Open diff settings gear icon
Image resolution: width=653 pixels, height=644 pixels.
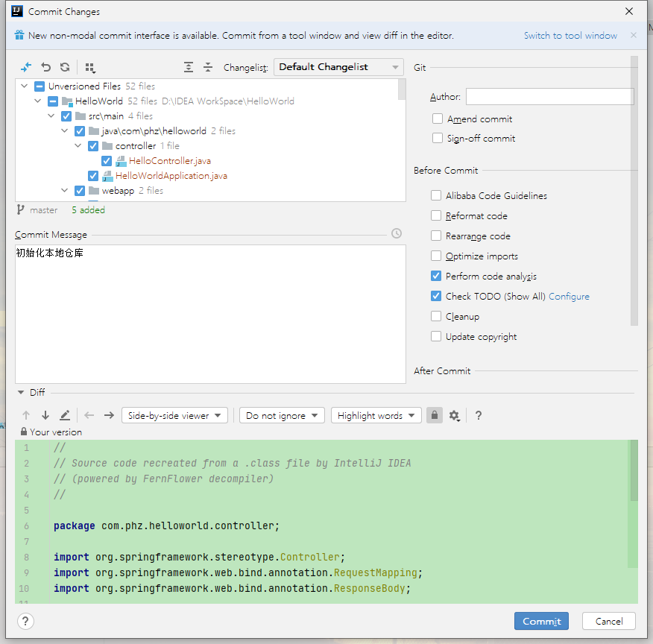click(455, 415)
